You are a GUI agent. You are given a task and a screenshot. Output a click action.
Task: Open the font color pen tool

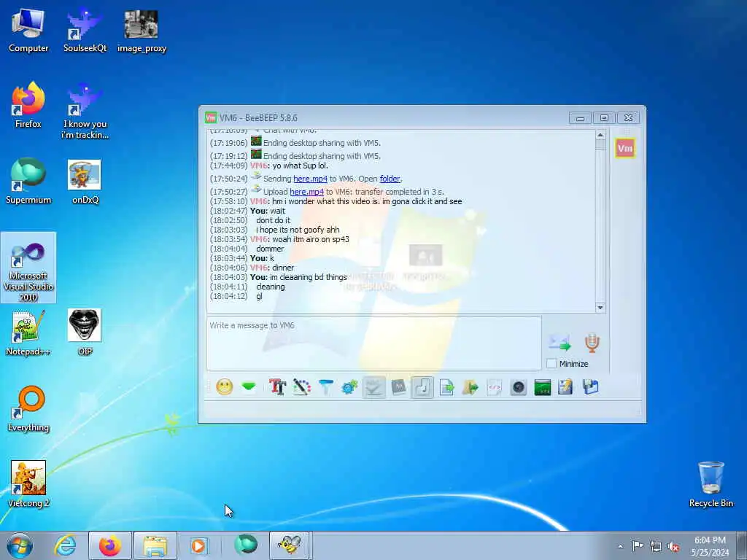click(x=301, y=386)
